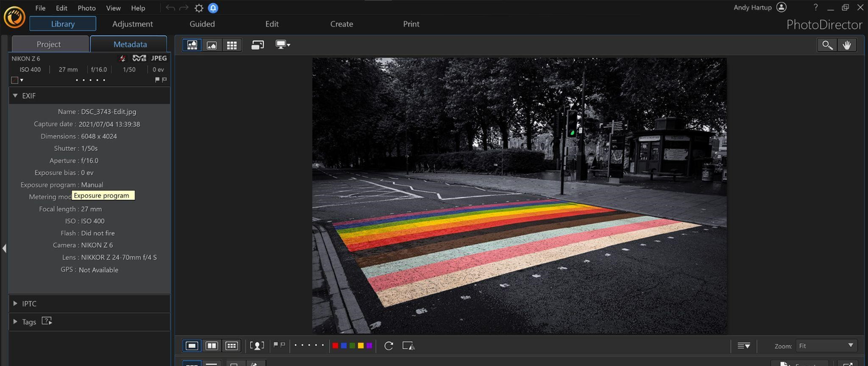
Task: Flag the photo in the Metadata panel
Action: pos(157,80)
